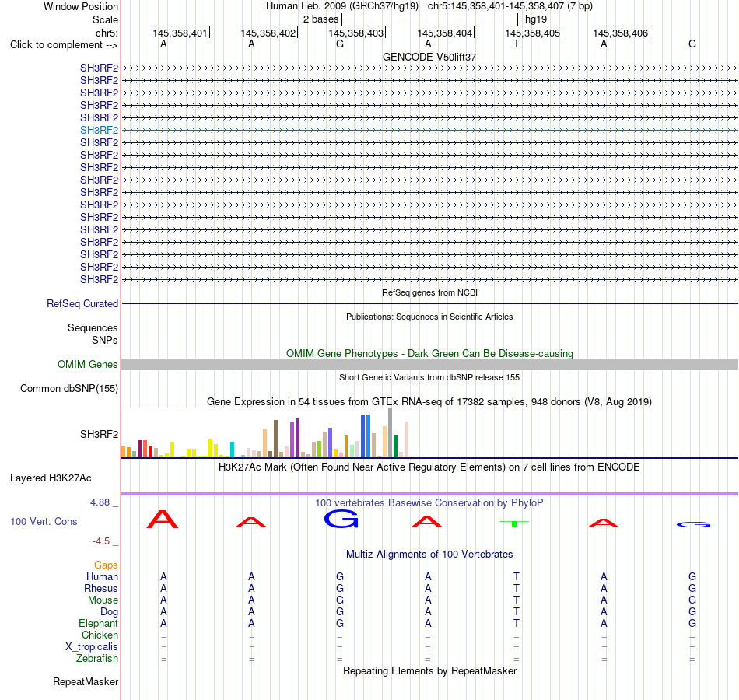Click the T base in the Elephant alignment row
This screenshot has width=739, height=700.
517,623
